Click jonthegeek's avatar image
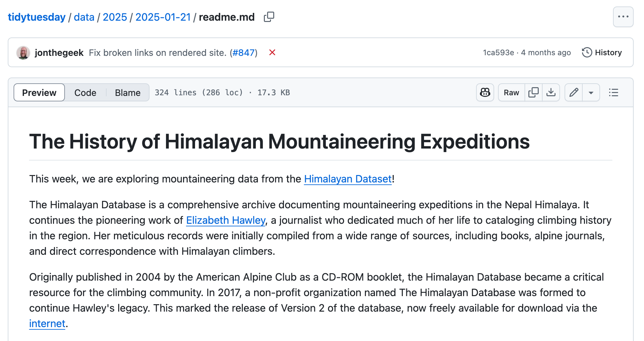 [23, 53]
